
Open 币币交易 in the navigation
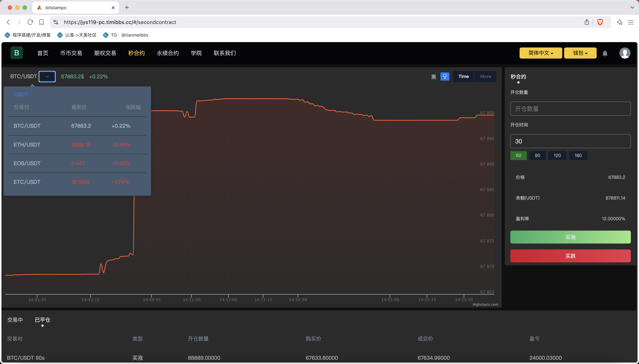71,53
